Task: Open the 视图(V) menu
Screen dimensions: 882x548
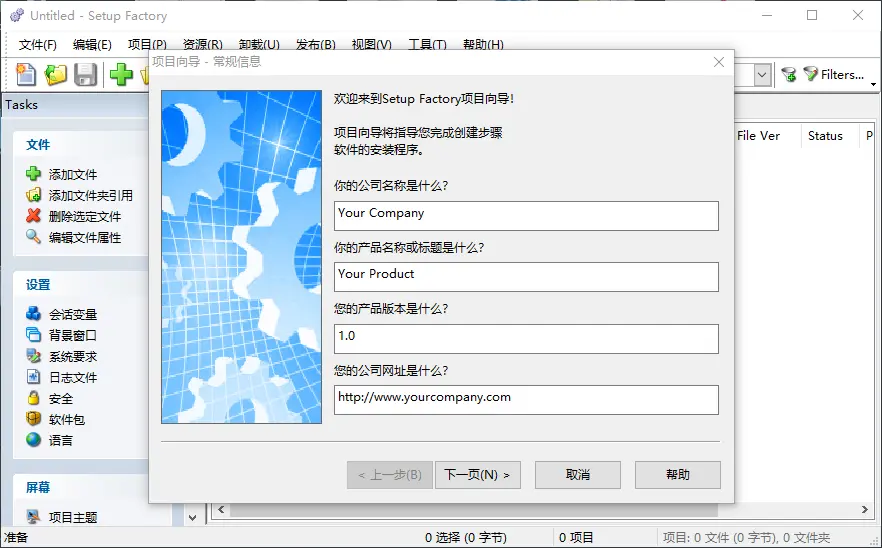Action: (372, 44)
